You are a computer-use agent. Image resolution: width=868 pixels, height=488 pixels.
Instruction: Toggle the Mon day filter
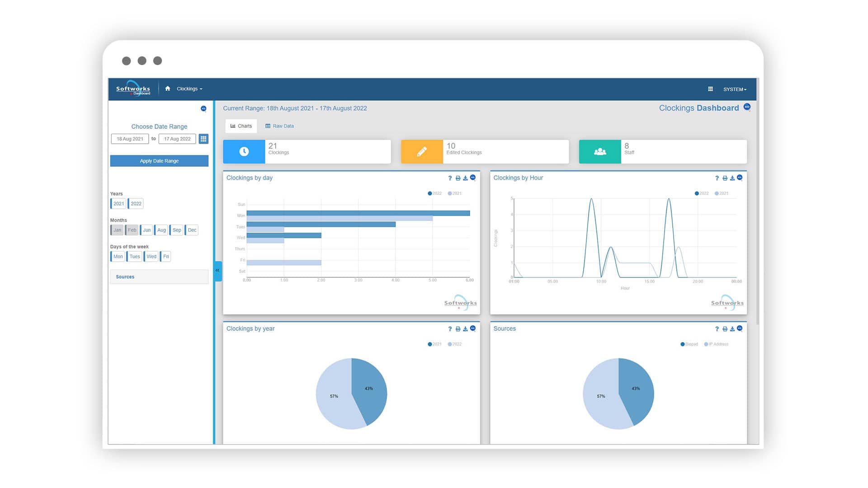(x=118, y=256)
